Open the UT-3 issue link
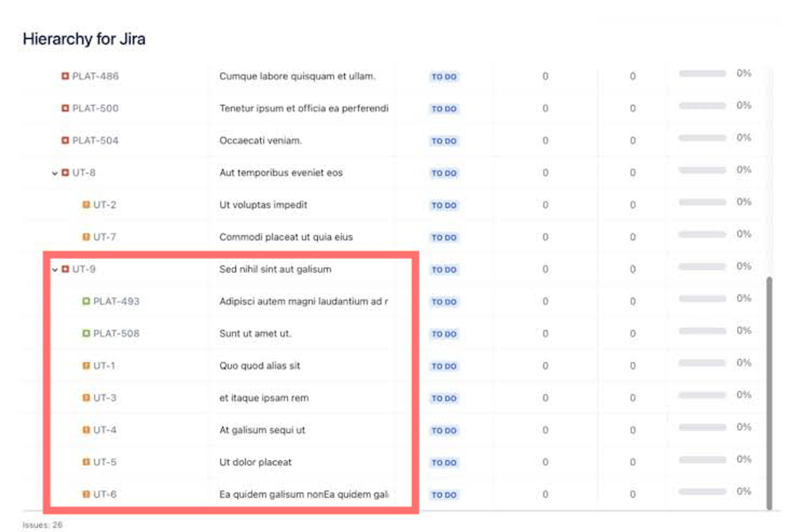Image resolution: width=810 pixels, height=532 pixels. (x=105, y=398)
